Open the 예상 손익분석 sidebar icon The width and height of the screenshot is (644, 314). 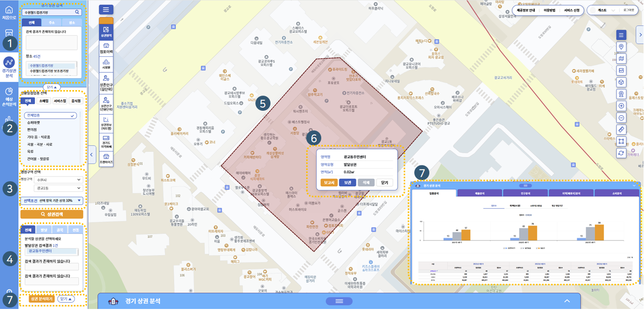pyautogui.click(x=9, y=96)
